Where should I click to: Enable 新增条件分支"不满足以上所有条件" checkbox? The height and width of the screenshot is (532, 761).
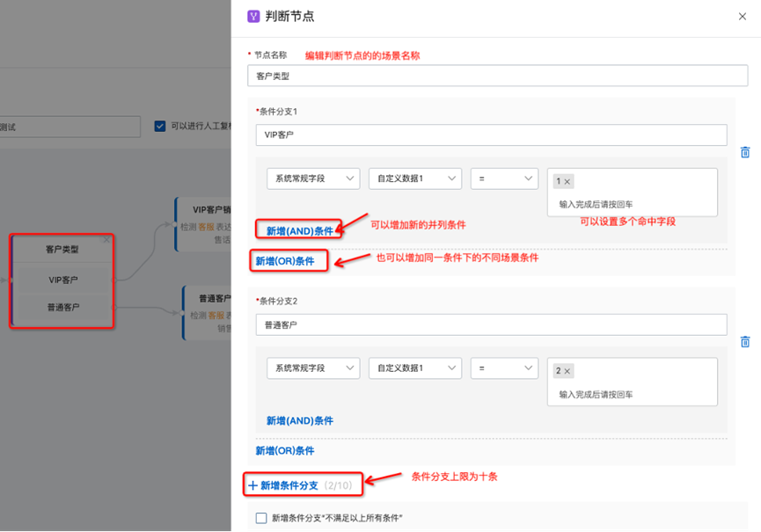pos(261,518)
